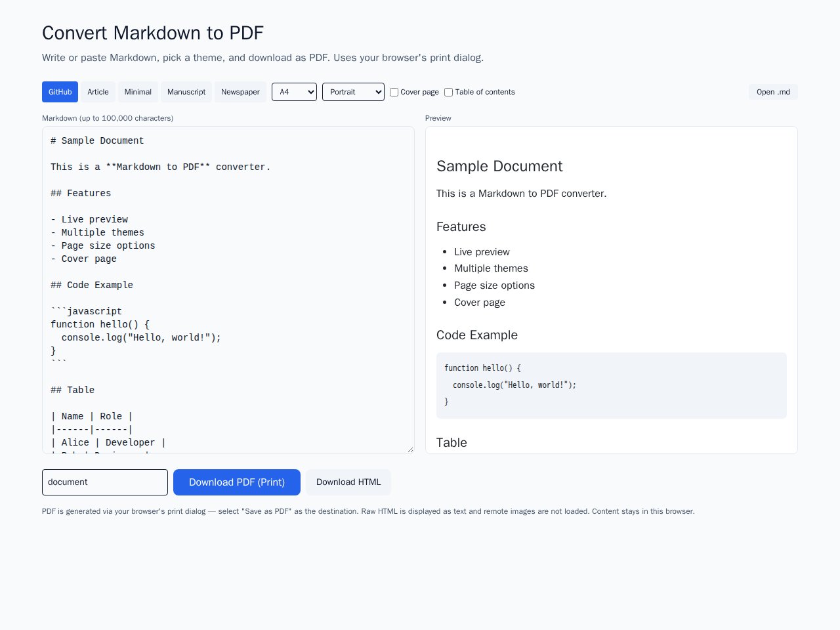Viewport: 840px width, 630px height.
Task: Switch to the Article theme
Action: [x=98, y=92]
